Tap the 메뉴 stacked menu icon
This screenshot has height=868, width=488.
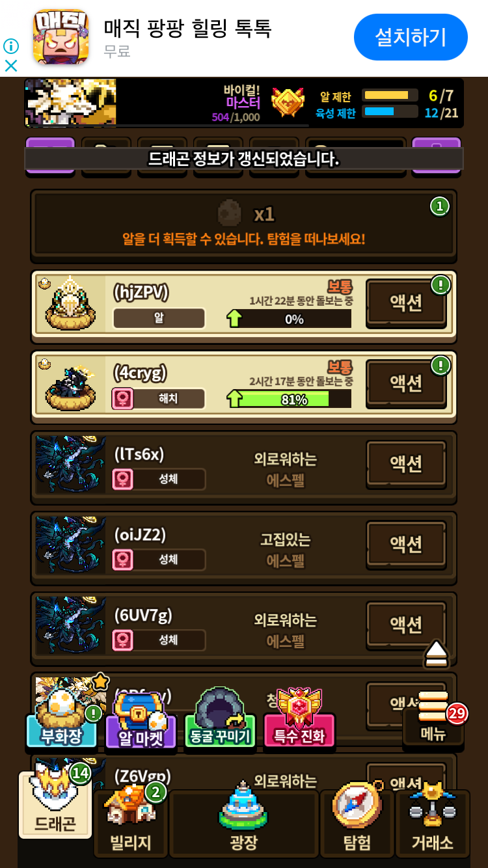click(433, 717)
